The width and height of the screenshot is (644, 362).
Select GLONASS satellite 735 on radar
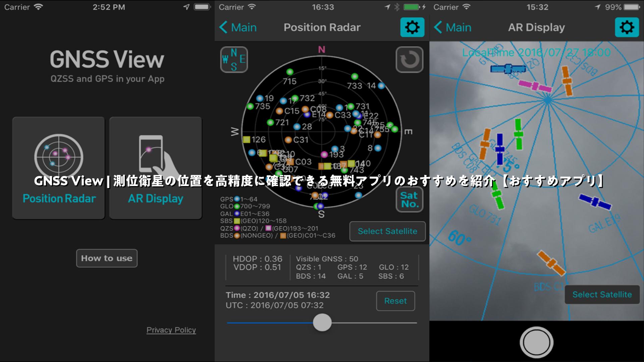[x=250, y=107]
